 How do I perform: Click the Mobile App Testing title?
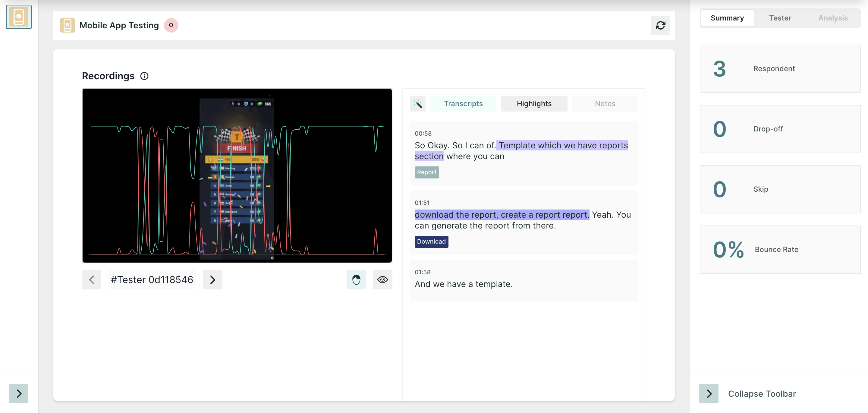point(119,25)
